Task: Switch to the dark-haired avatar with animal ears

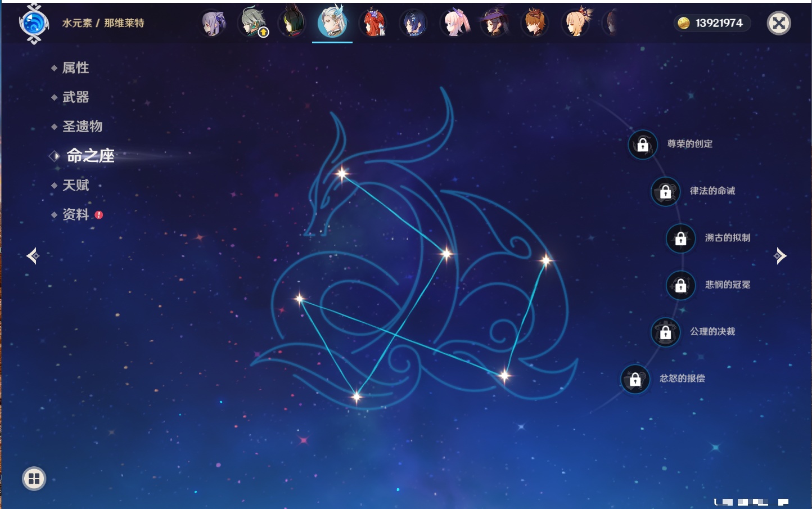Action: [x=292, y=22]
